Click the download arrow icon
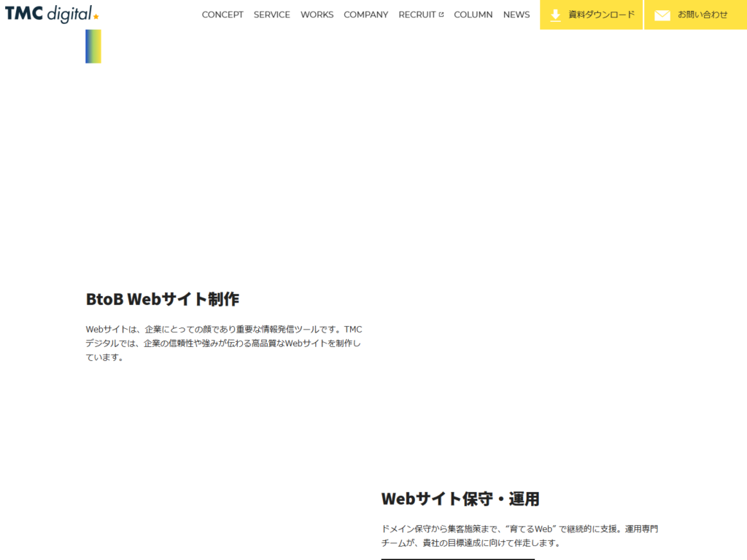This screenshot has height=560, width=747. coord(555,15)
